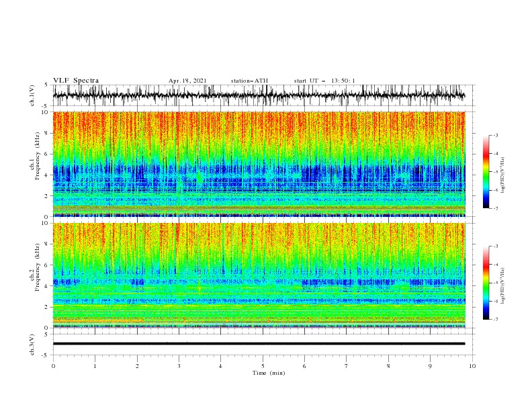Click time-axis tick label '7'
The width and height of the screenshot is (532, 411).
point(347,366)
